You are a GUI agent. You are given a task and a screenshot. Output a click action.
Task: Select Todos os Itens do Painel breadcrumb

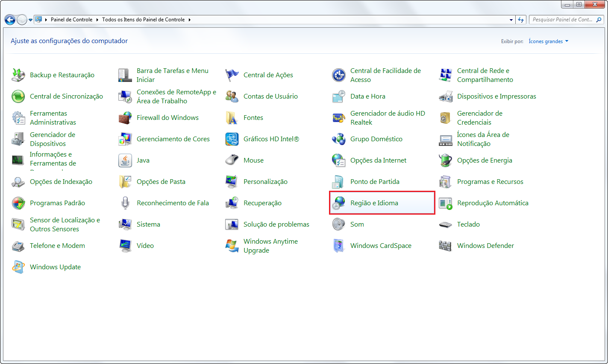click(x=143, y=20)
